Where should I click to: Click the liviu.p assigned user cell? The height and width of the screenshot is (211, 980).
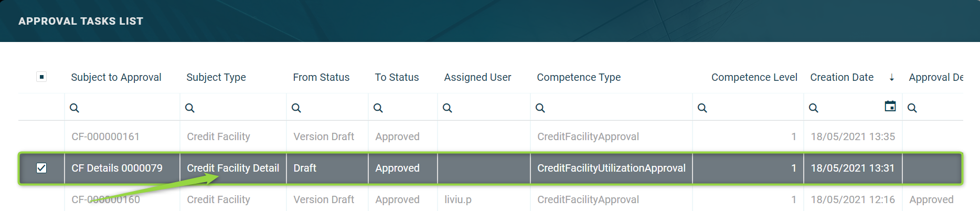pos(458,199)
